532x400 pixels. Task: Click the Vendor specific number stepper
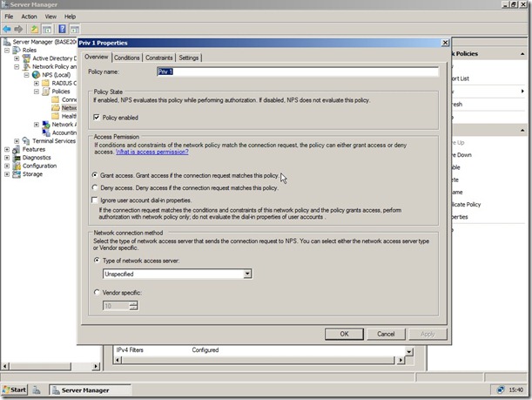pyautogui.click(x=134, y=306)
